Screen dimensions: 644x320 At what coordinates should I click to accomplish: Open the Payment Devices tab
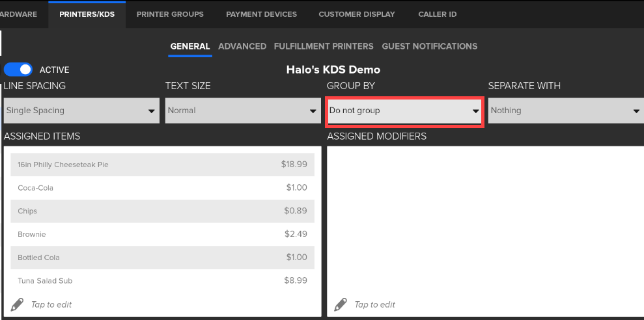261,14
